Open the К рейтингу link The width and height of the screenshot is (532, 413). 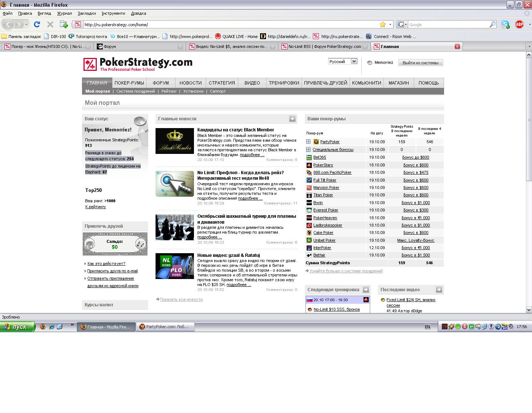96,207
